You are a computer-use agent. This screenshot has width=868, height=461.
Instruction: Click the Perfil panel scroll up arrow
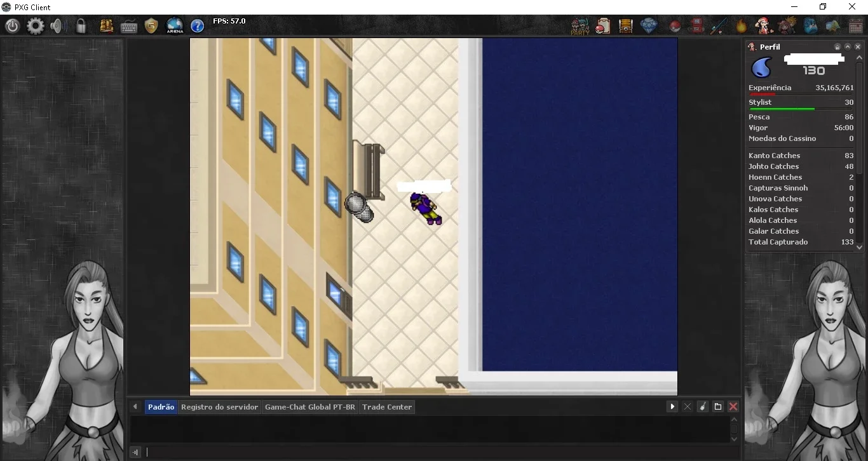pyautogui.click(x=860, y=57)
